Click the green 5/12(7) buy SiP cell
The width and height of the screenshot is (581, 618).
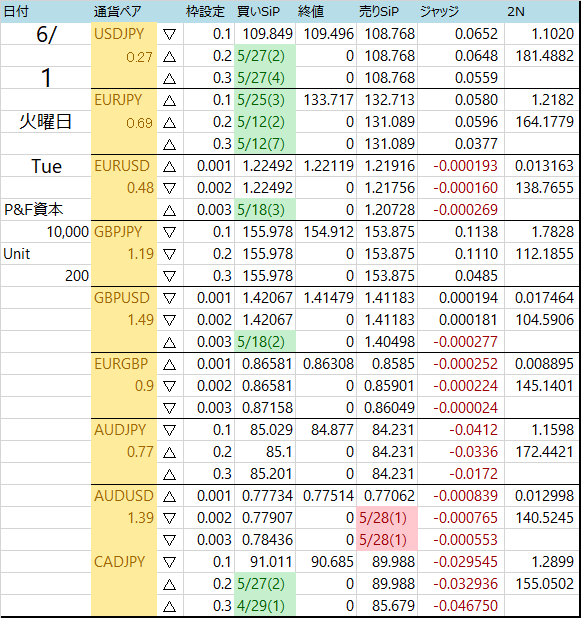[x=265, y=144]
